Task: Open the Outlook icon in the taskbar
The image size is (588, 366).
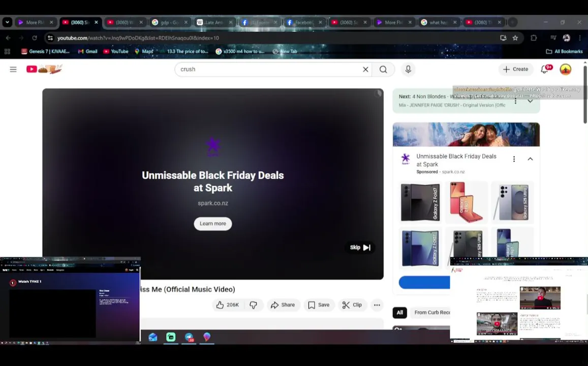Action: coord(152,337)
